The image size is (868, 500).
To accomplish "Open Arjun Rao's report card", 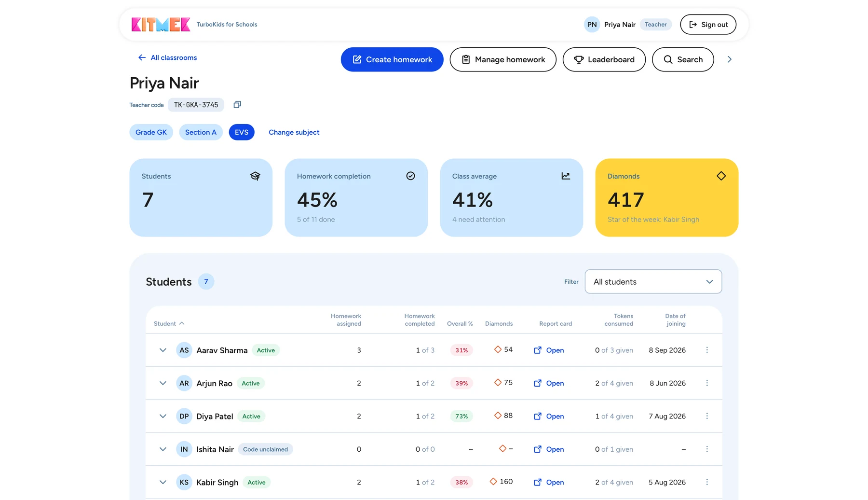I will click(x=549, y=383).
